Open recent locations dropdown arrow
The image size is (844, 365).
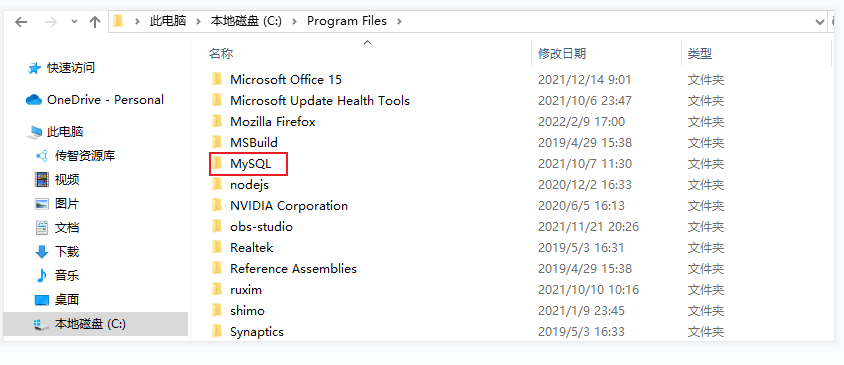74,22
